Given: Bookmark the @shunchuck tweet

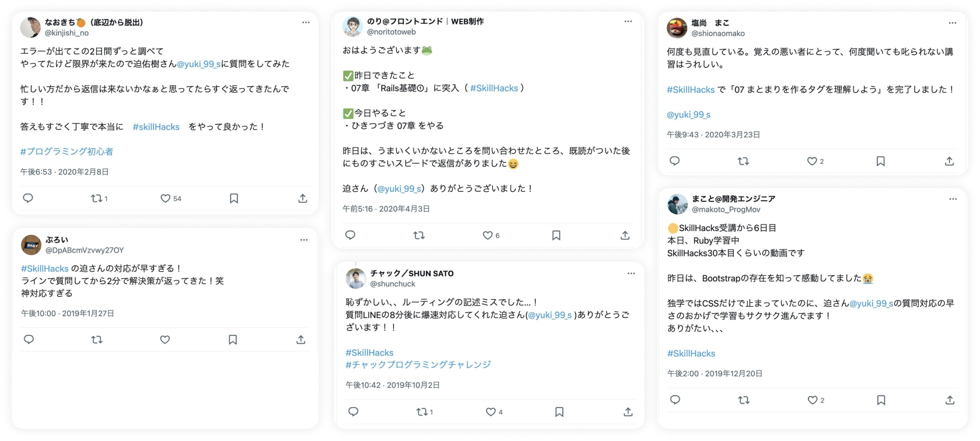Looking at the screenshot, I should point(559,412).
